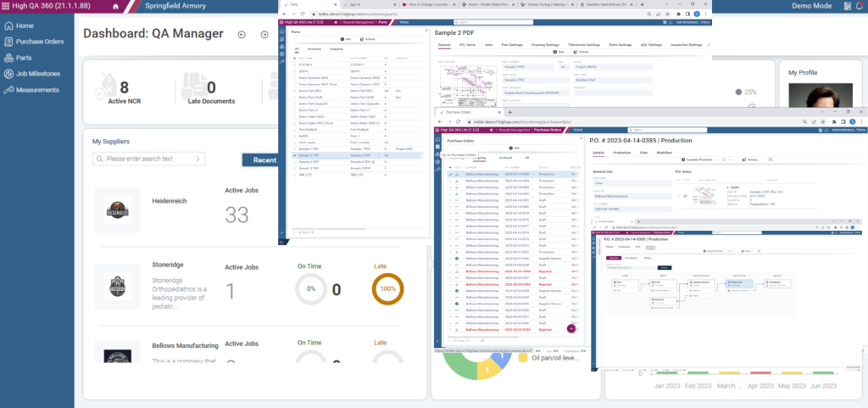Open a new tab in the Parts browser window
Image resolution: width=868 pixels, height=408 pixels.
pos(642,4)
